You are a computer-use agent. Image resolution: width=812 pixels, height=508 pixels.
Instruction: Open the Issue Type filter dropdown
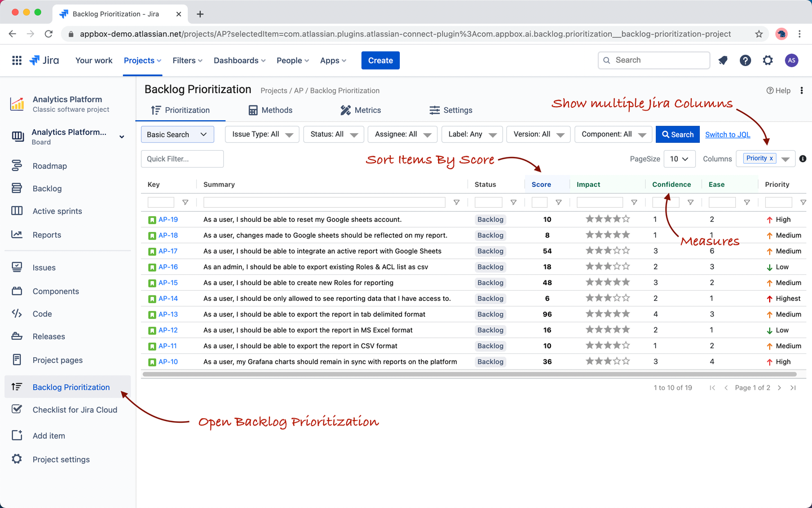[262, 134]
